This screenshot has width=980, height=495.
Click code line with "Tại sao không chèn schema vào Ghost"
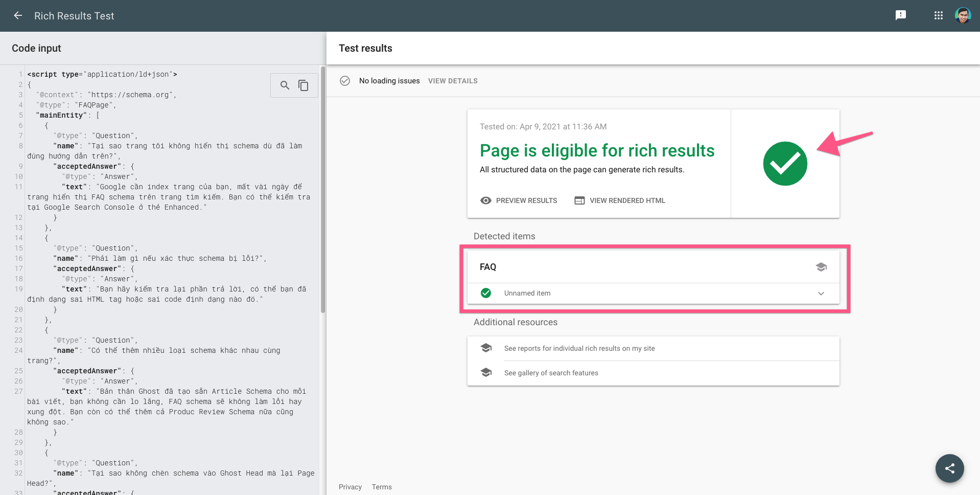[x=171, y=478]
